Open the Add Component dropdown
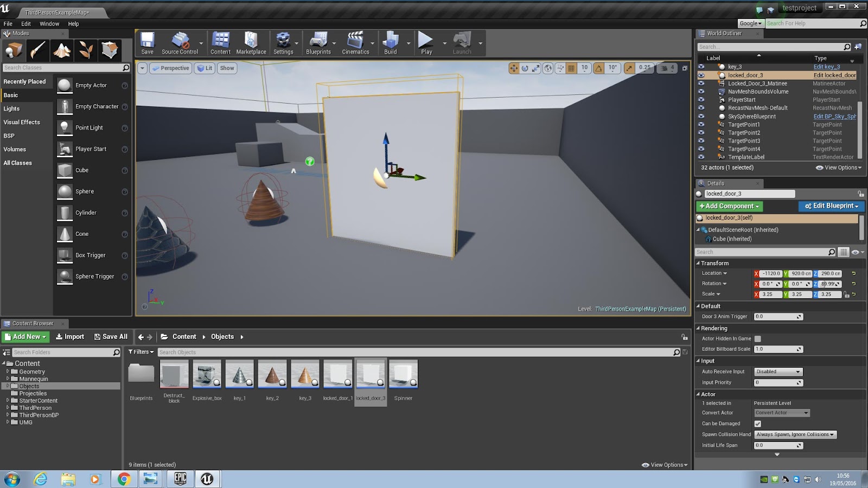The image size is (868, 488). point(730,207)
